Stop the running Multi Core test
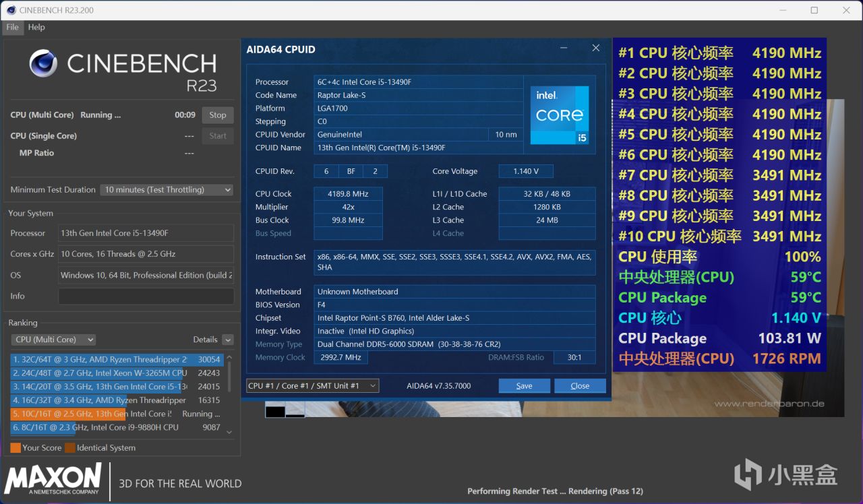The width and height of the screenshot is (863, 504). [218, 115]
